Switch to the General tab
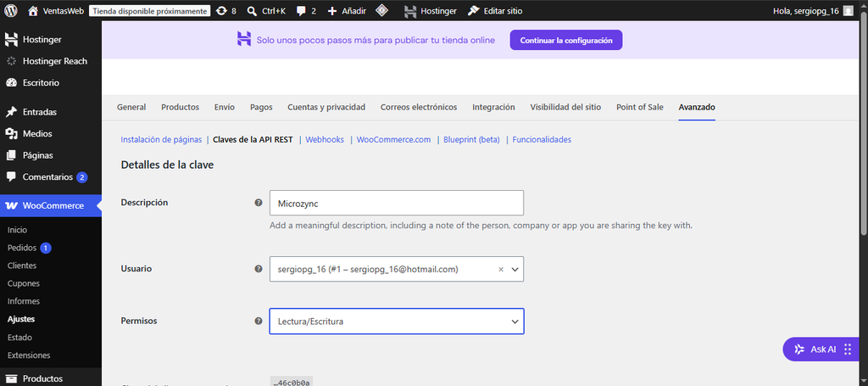 pyautogui.click(x=131, y=107)
